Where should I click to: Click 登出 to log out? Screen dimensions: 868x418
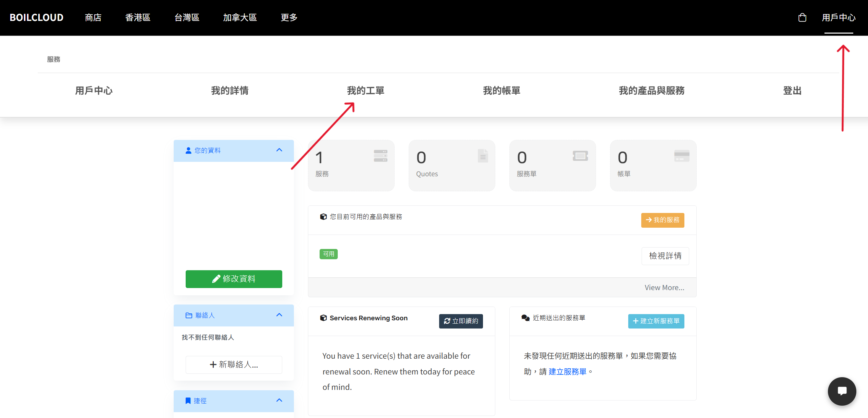tap(792, 91)
